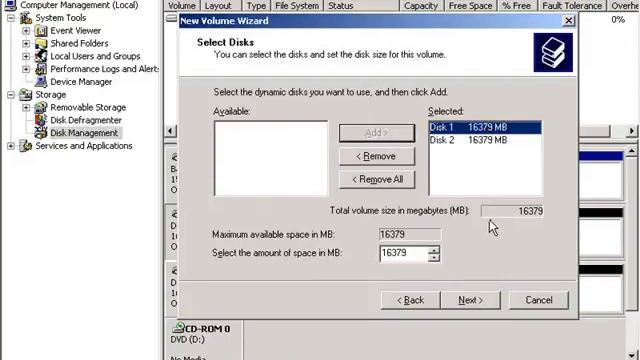
Task: Click the 0% value in volume list
Action: (x=618, y=20)
